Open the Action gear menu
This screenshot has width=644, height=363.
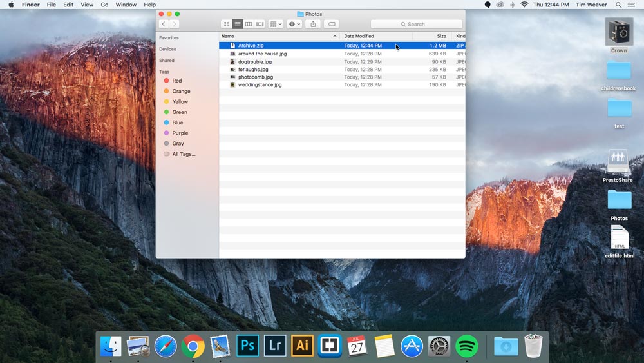[294, 25]
